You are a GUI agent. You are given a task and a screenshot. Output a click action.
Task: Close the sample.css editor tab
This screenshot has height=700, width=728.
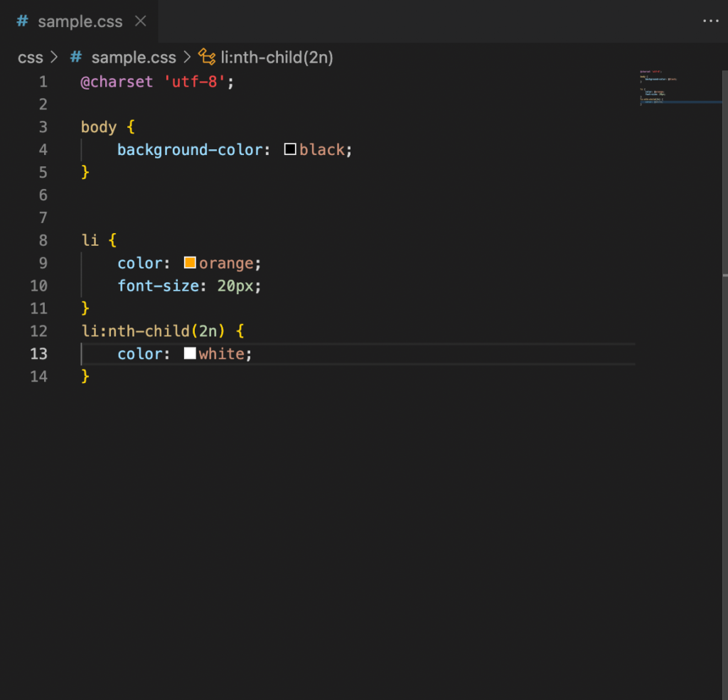pos(141,21)
